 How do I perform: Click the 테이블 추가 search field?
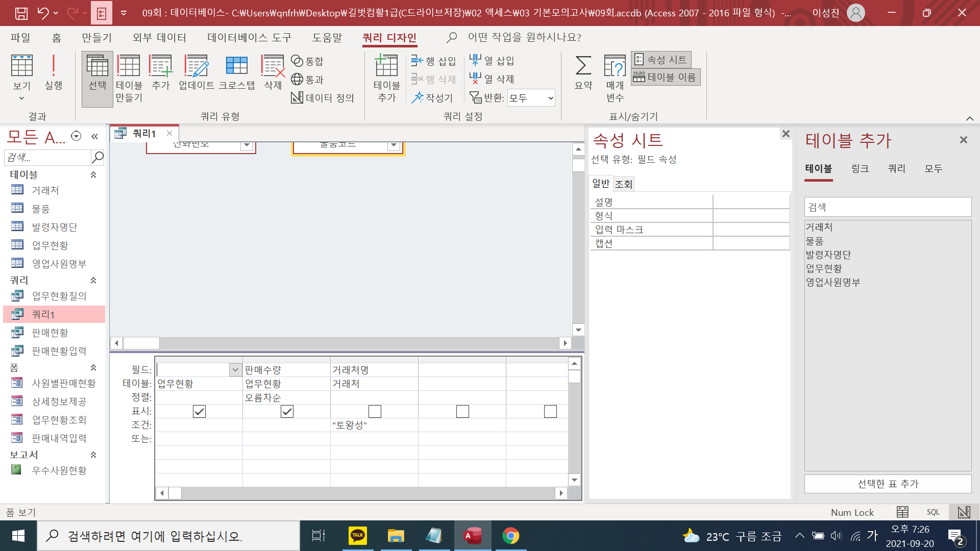tap(888, 207)
